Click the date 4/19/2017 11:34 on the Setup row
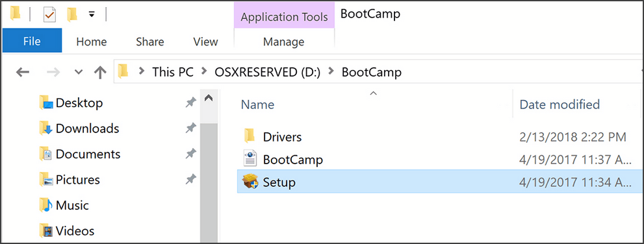Image resolution: width=644 pixels, height=244 pixels. point(575,182)
